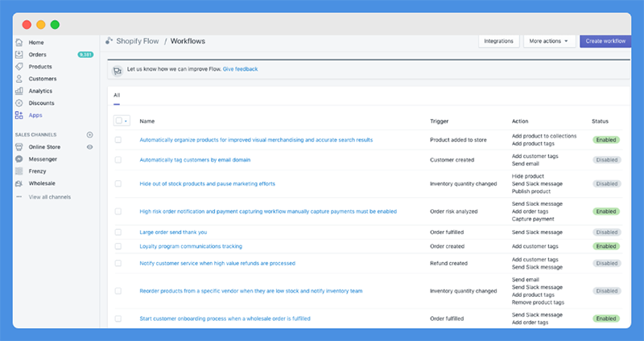Image resolution: width=644 pixels, height=341 pixels.
Task: Check the Automatically organize products workflow row
Action: pos(118,140)
